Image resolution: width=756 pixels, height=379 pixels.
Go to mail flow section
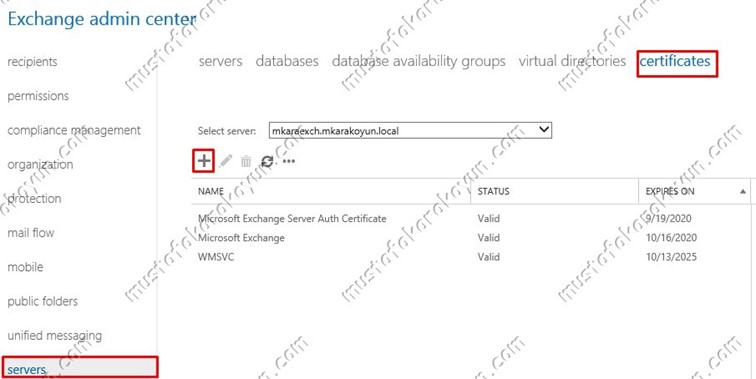(x=31, y=233)
